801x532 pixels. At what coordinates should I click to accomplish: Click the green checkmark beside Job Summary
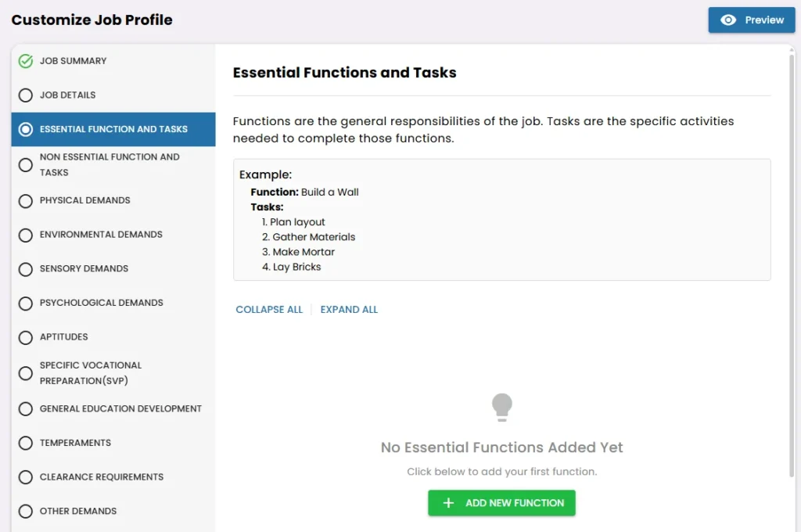coord(25,60)
